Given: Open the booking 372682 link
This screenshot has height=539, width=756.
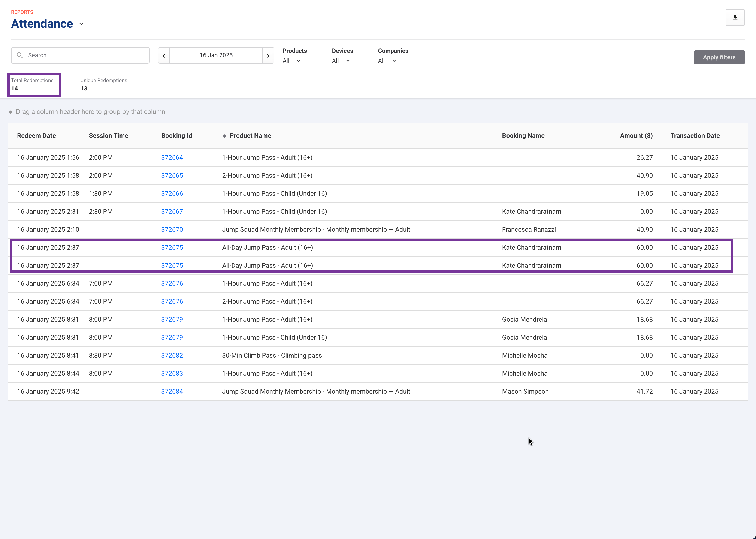Looking at the screenshot, I should pyautogui.click(x=172, y=356).
